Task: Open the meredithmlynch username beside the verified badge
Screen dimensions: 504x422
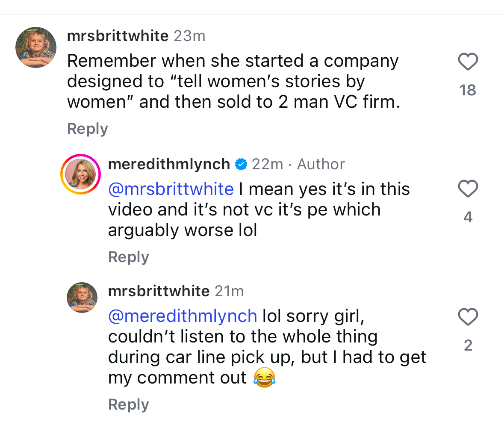Action: point(169,164)
